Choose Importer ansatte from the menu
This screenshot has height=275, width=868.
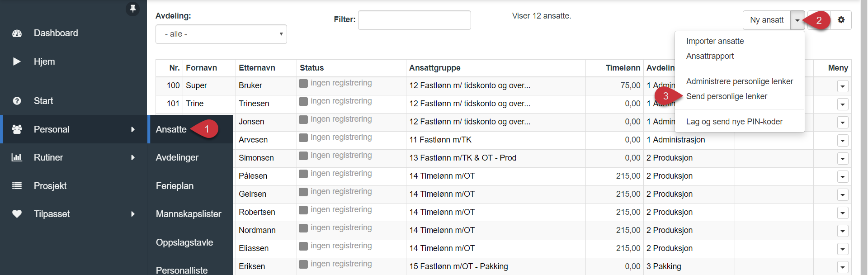(x=715, y=41)
